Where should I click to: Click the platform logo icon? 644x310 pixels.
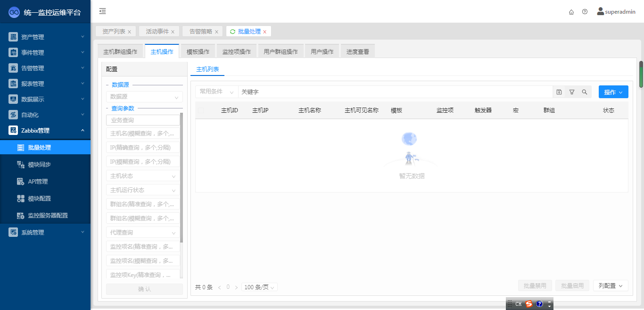pos(14,12)
